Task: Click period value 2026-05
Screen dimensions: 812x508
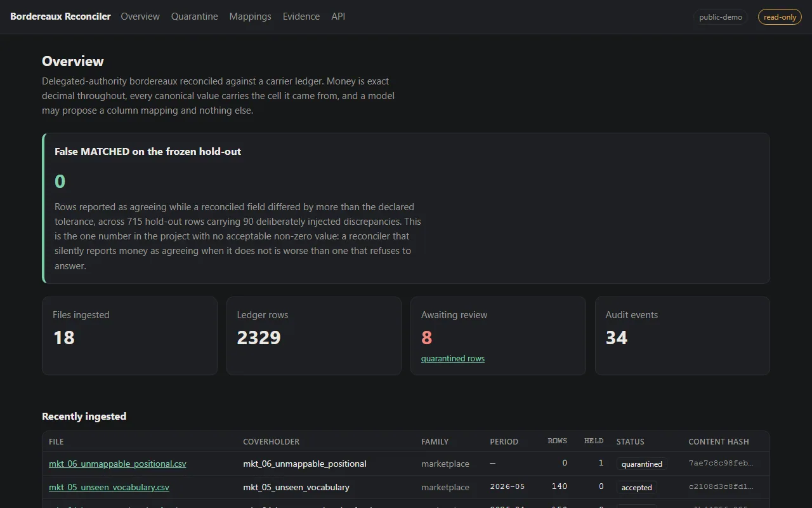Action: 507,487
